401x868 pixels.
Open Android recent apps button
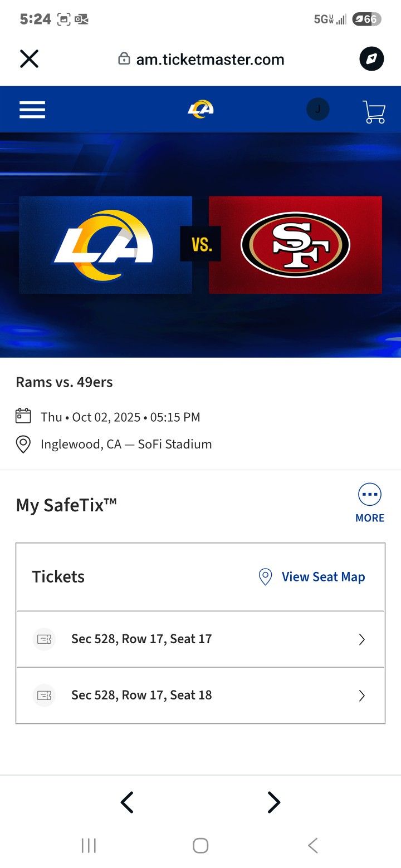(89, 846)
